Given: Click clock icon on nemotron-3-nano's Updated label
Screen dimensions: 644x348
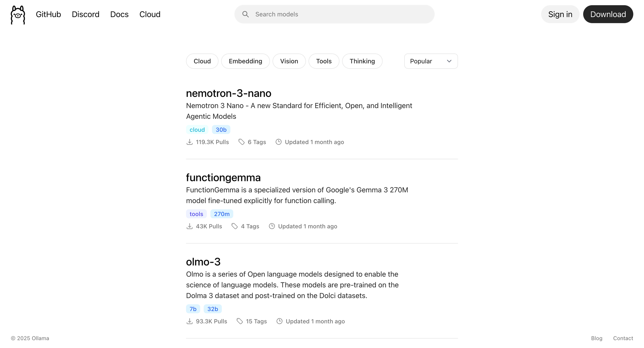Looking at the screenshot, I should point(279,142).
